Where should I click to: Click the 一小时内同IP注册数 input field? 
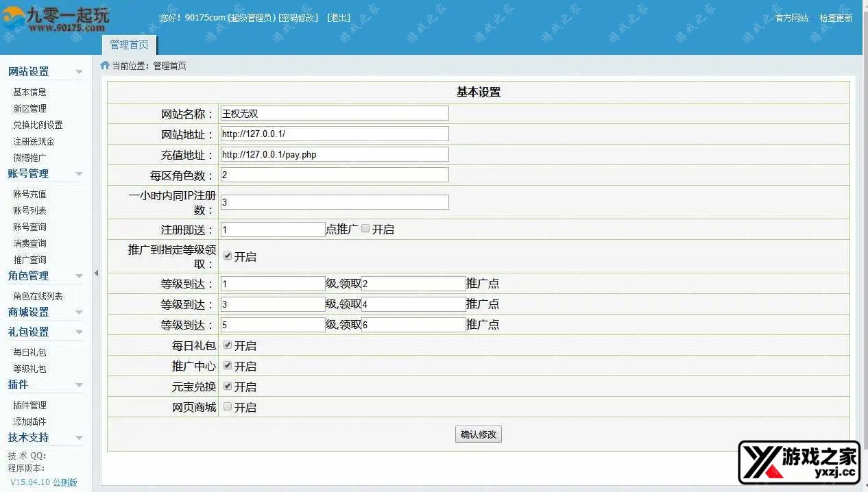(x=335, y=202)
